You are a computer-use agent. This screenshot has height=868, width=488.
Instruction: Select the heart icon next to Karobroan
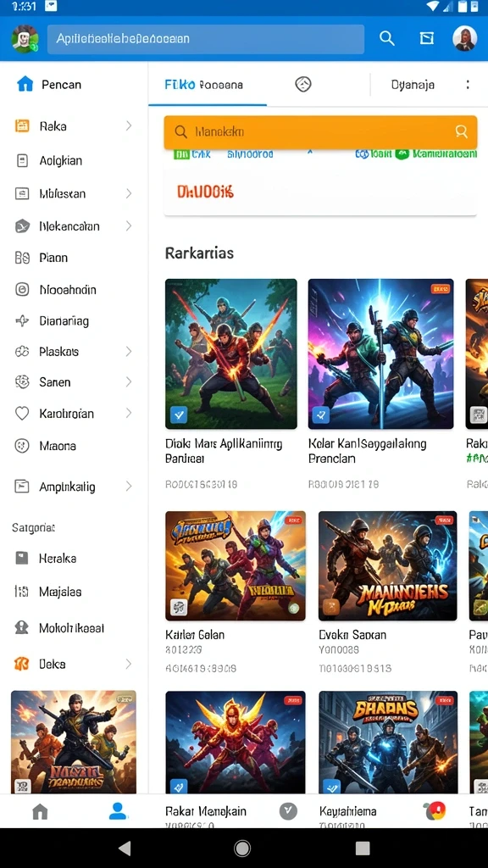pyautogui.click(x=21, y=413)
